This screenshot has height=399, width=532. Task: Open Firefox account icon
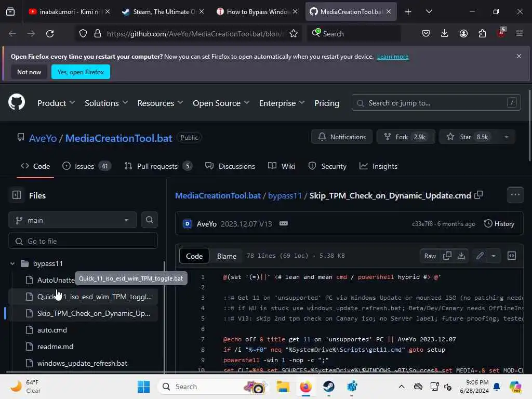(x=463, y=33)
